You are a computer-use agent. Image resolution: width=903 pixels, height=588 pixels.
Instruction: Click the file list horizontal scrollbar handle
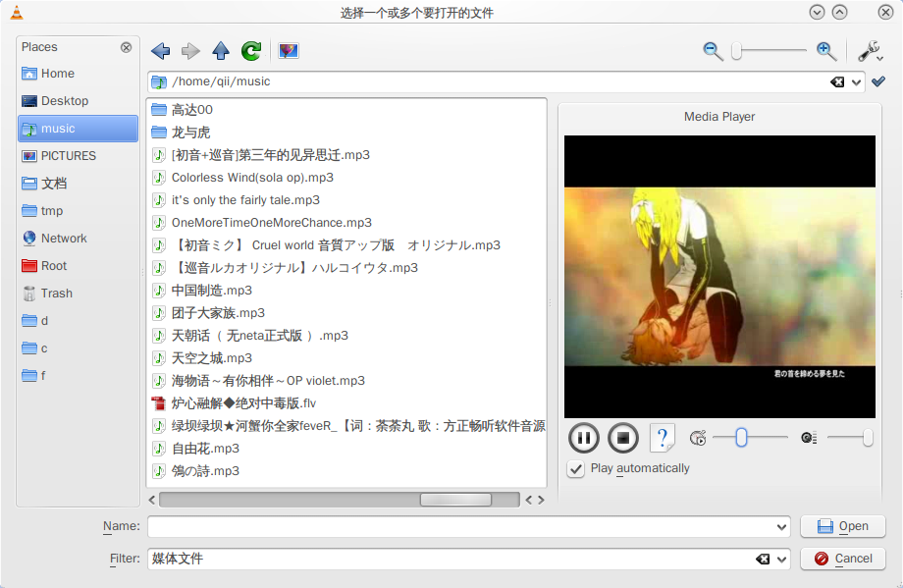[455, 500]
